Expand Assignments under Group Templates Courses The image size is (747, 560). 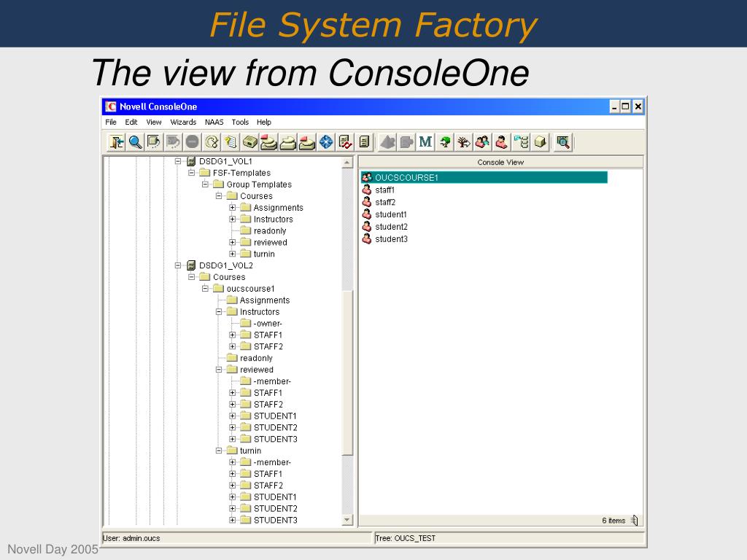(x=233, y=208)
